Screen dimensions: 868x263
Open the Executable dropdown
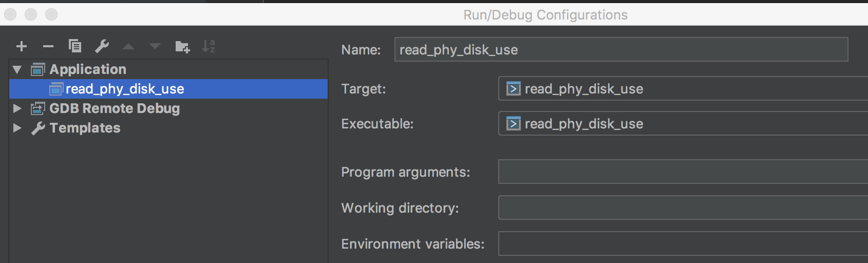pos(683,123)
